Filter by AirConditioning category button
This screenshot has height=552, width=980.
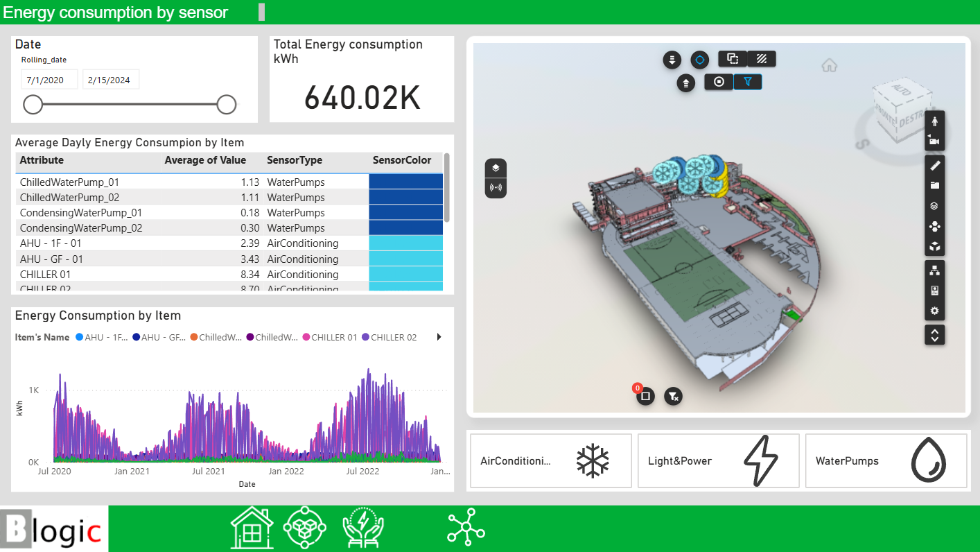click(551, 461)
